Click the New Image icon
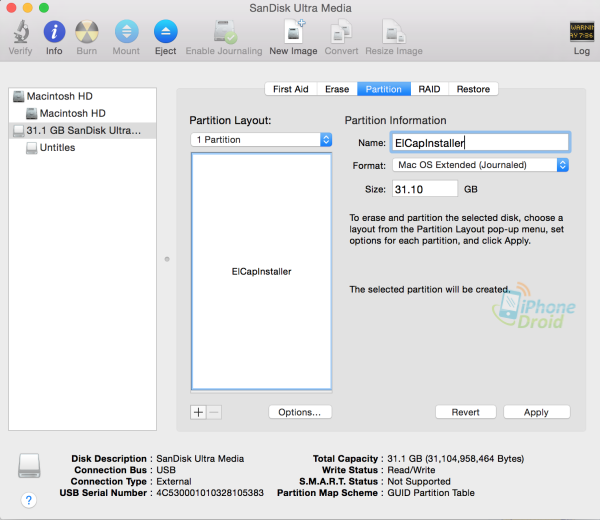 pos(292,33)
